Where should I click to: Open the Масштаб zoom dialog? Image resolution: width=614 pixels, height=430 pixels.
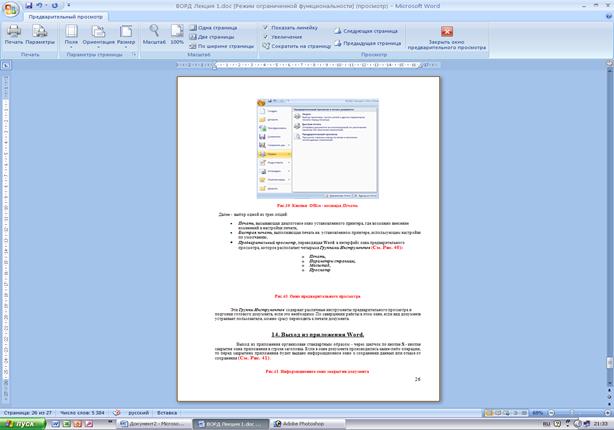coord(154,34)
